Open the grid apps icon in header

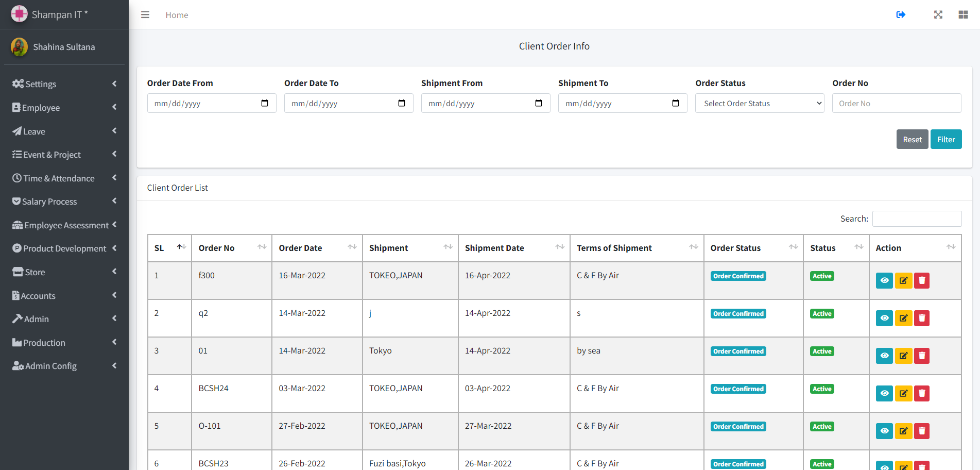963,15
